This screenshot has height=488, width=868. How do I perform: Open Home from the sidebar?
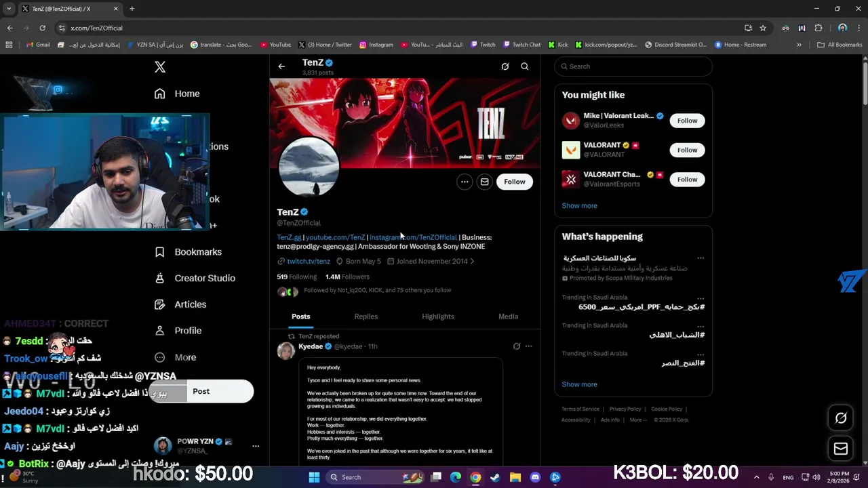click(177, 94)
